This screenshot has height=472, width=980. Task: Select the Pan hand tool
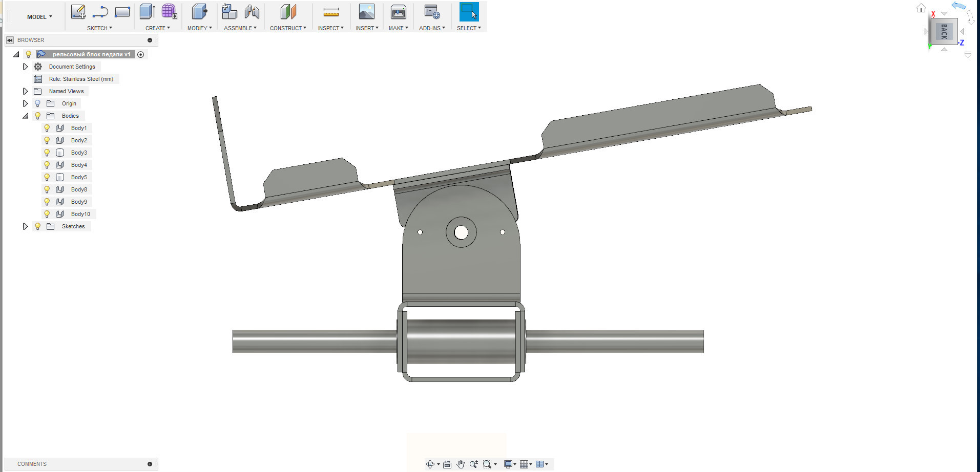460,464
